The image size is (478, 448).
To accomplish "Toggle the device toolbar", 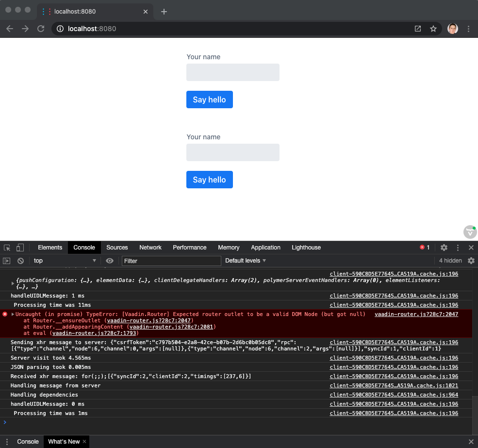I will [20, 248].
